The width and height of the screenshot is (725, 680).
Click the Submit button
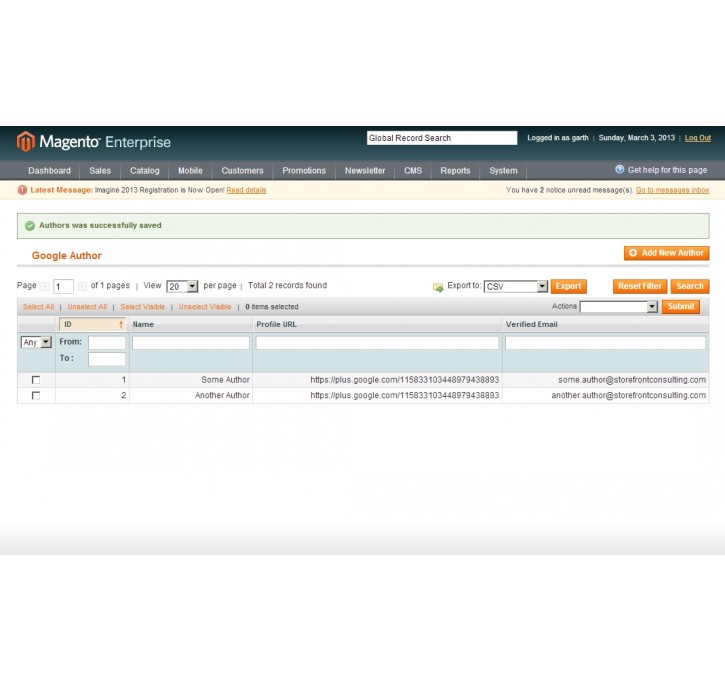(681, 306)
